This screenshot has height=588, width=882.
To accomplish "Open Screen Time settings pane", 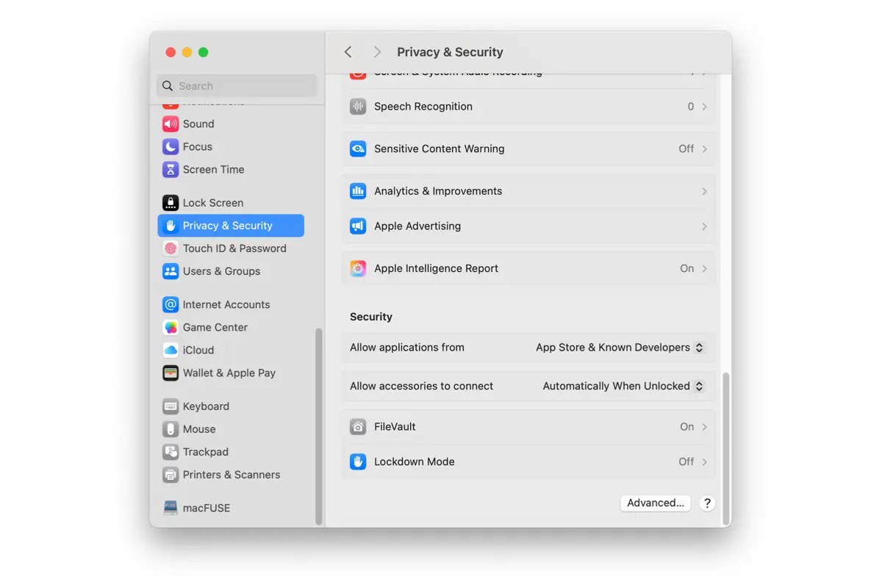I will pos(231,169).
